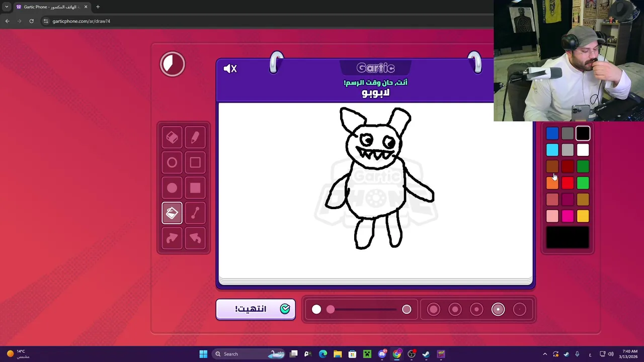This screenshot has width=644, height=362.
Task: Pick the golden brown color swatch
Action: (x=583, y=200)
